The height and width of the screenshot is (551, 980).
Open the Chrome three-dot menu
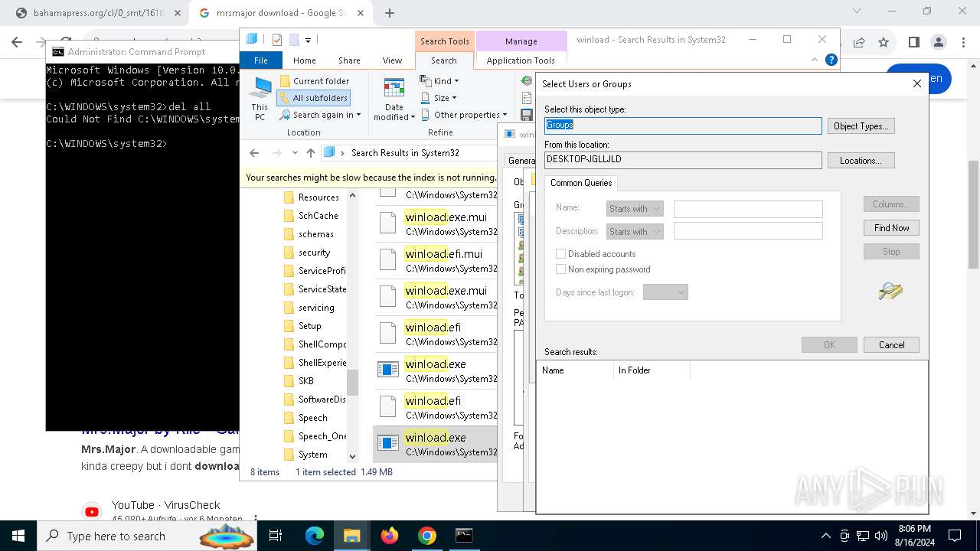click(962, 43)
